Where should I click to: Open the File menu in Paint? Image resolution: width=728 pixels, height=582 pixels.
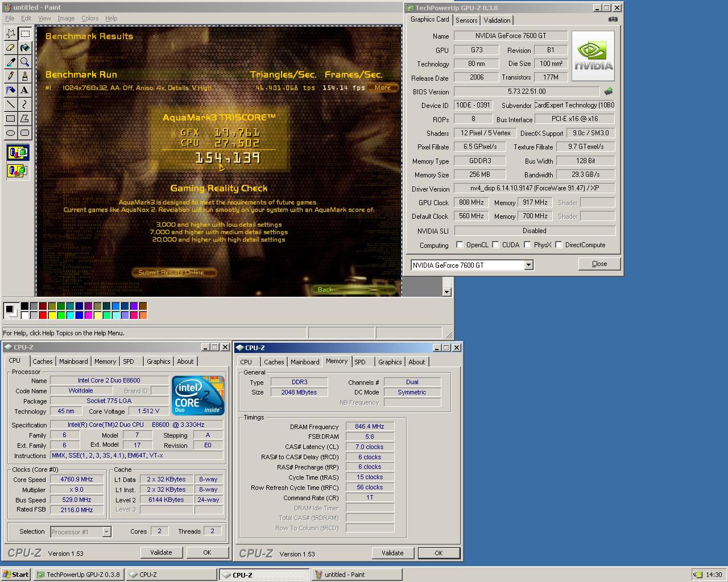(x=10, y=18)
